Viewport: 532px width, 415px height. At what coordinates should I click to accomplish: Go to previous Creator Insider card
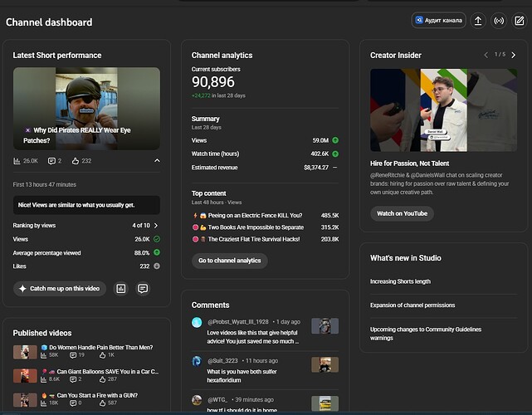(486, 55)
